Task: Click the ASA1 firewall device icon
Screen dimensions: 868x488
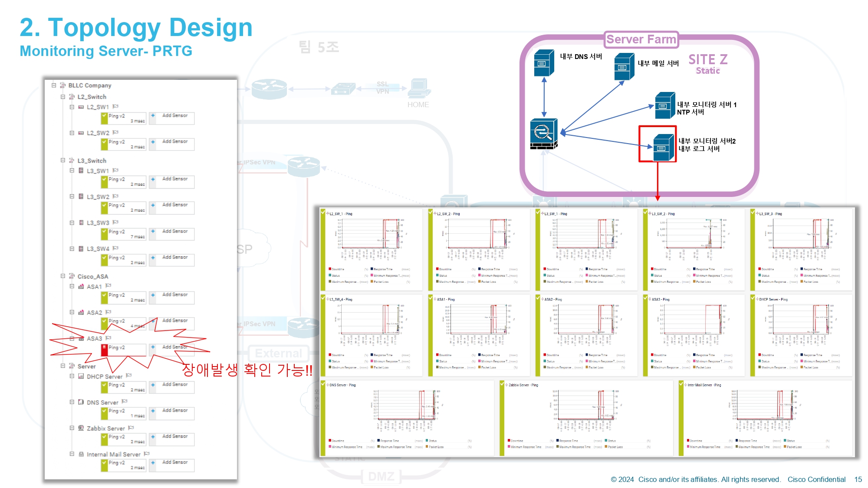Action: [81, 286]
